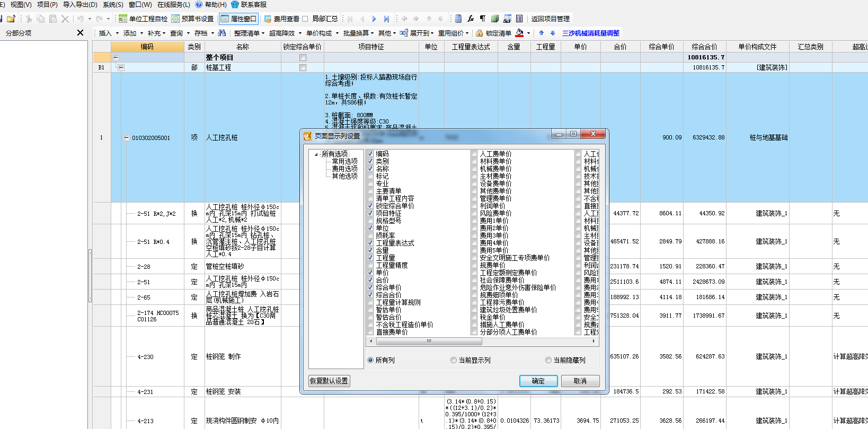Toggle the 属性窗口 properties window
Screen dimensions: 868x429
click(x=238, y=19)
